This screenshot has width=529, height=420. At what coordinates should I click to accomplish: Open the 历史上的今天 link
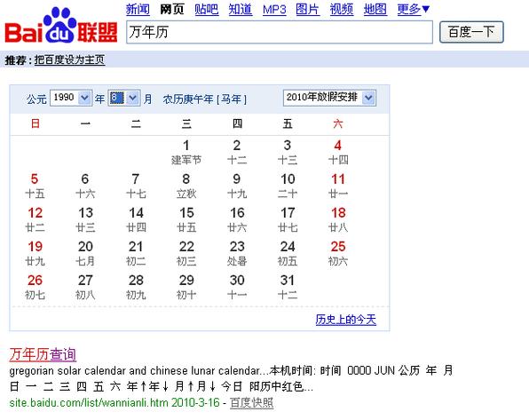tap(346, 319)
